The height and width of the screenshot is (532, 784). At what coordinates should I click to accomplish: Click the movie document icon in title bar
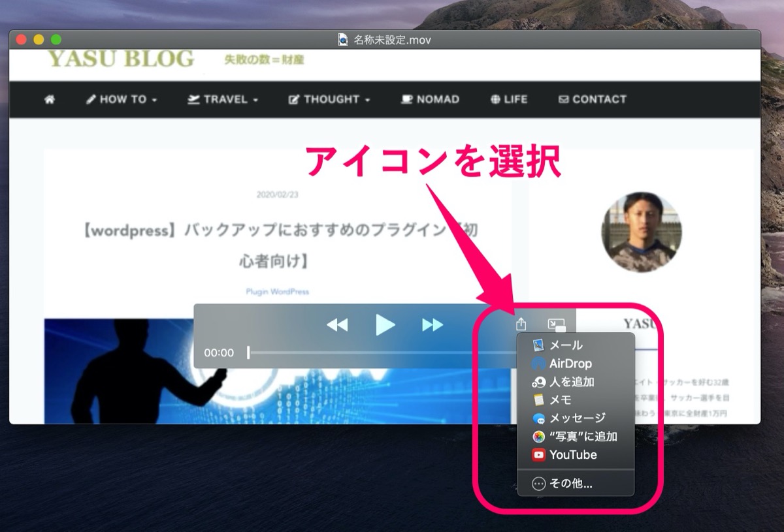pos(343,40)
